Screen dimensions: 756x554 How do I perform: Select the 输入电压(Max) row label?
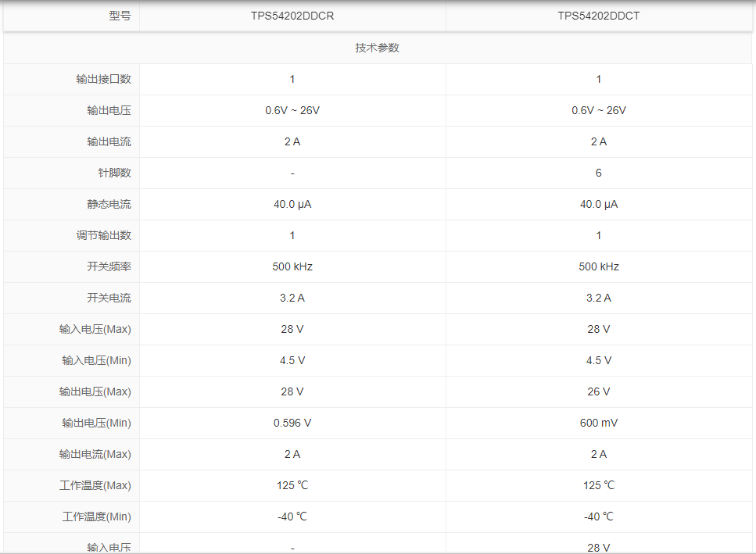click(95, 329)
